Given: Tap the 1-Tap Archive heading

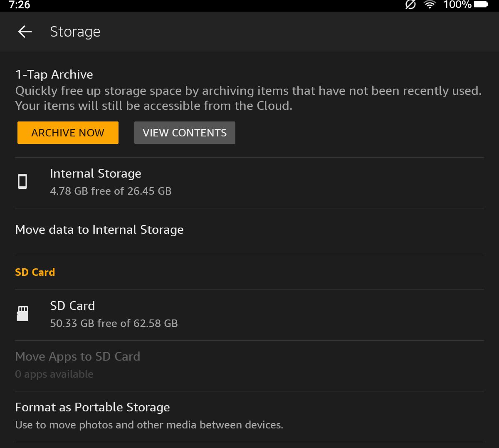Looking at the screenshot, I should pos(54,74).
